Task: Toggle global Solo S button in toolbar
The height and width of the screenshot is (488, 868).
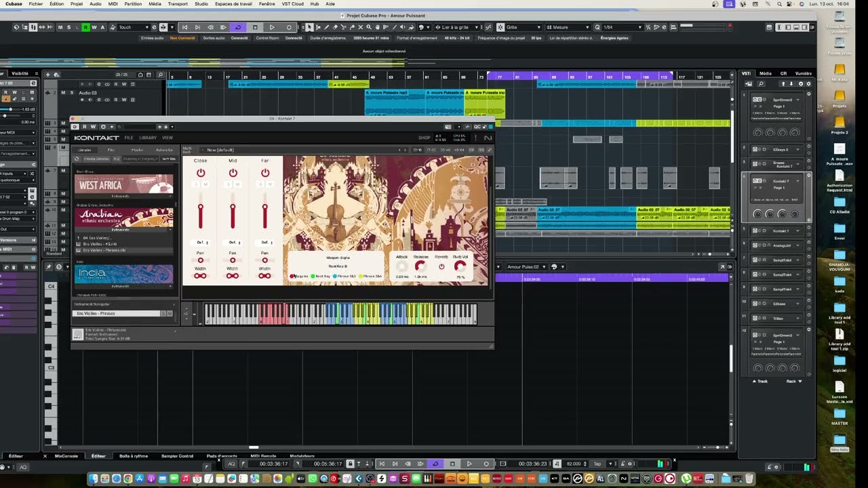Action: click(x=69, y=27)
